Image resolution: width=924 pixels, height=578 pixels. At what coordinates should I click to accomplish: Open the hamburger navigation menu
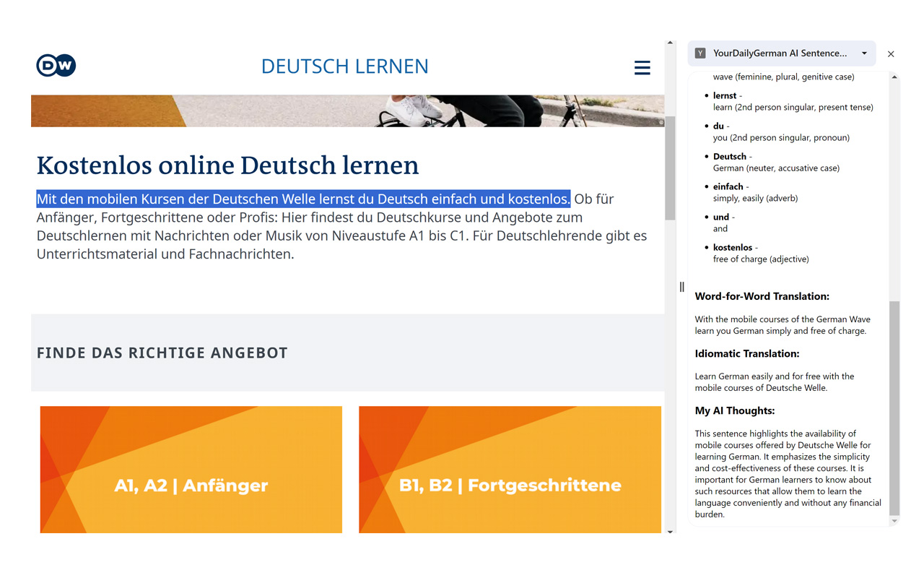(642, 67)
